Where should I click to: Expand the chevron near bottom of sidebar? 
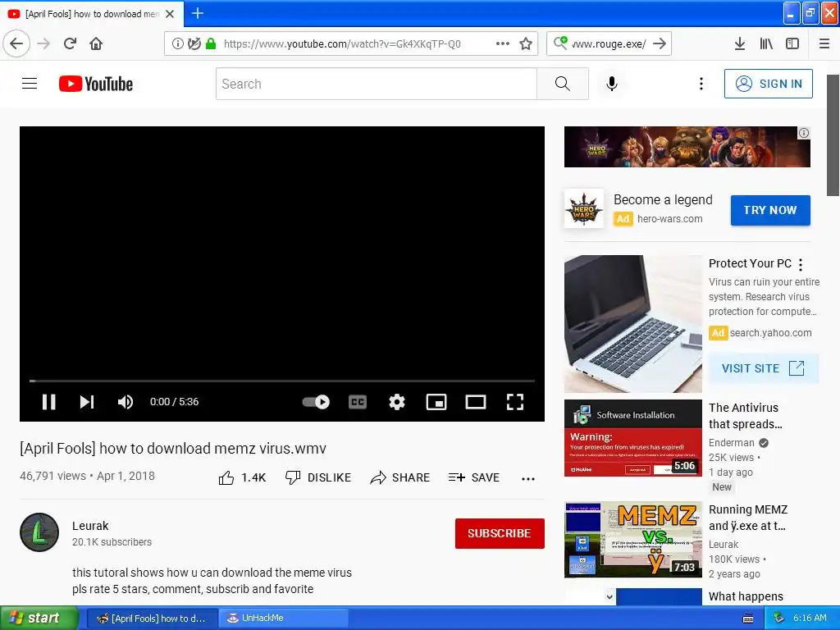[609, 596]
